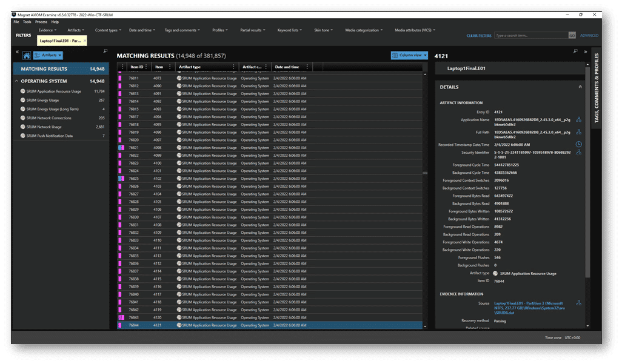
Task: Switch view using Column view dropdown
Action: pyautogui.click(x=409, y=56)
